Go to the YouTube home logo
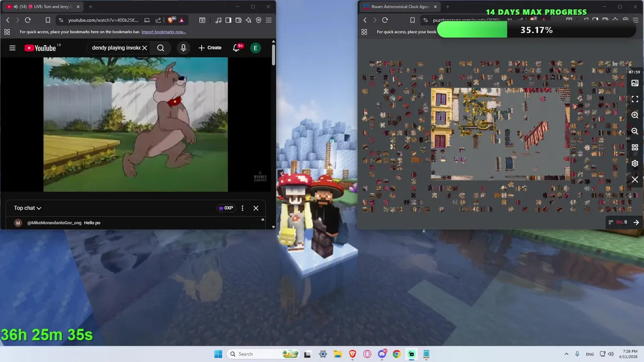Image resolution: width=644 pixels, height=362 pixels. tap(40, 48)
